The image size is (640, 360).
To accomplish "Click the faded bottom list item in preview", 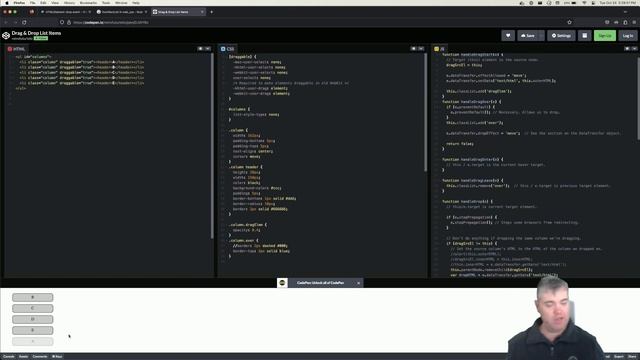I will tap(33, 341).
